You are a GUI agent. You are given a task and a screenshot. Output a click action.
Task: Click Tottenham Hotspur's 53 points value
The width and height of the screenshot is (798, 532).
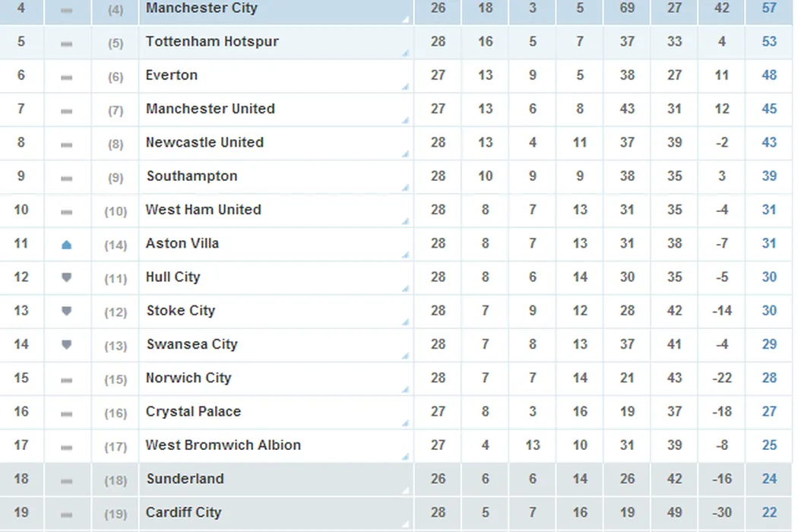[769, 42]
